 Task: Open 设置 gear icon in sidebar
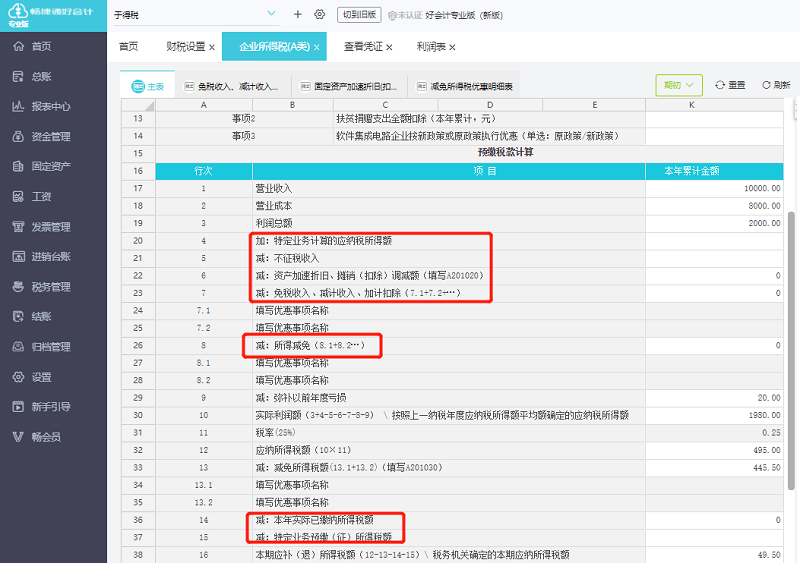(18, 377)
